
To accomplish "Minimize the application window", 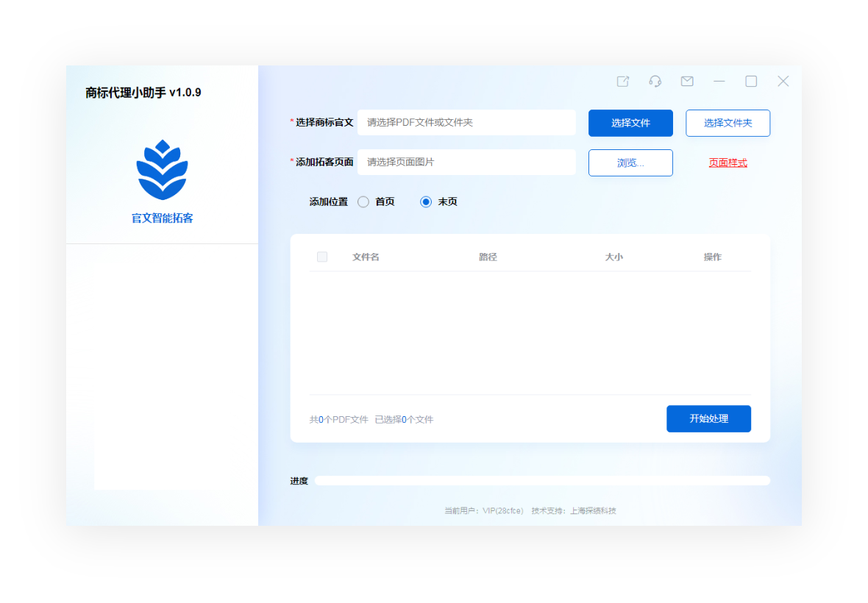I will coord(719,82).
